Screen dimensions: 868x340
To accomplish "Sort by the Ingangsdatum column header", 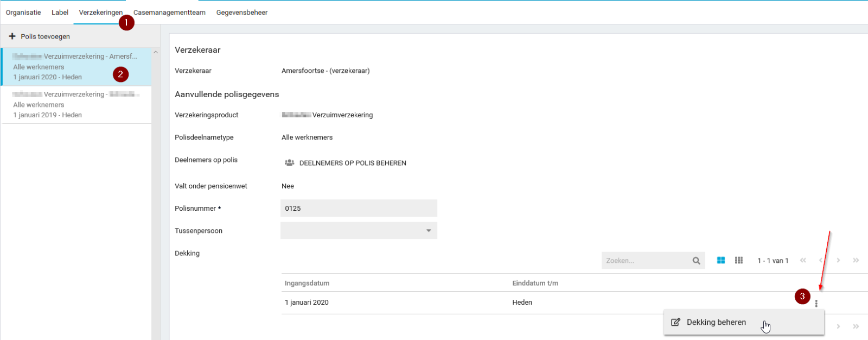I will [x=307, y=283].
